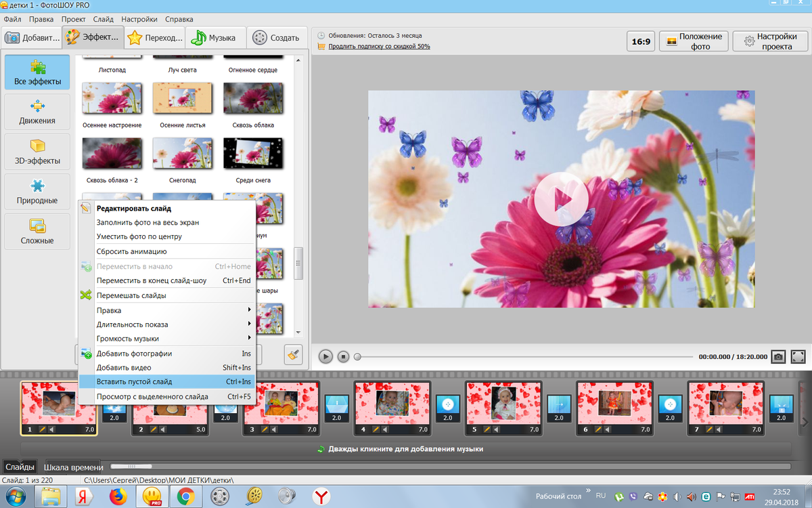
Task: Click the effects list scrollbar thumb
Action: click(298, 264)
